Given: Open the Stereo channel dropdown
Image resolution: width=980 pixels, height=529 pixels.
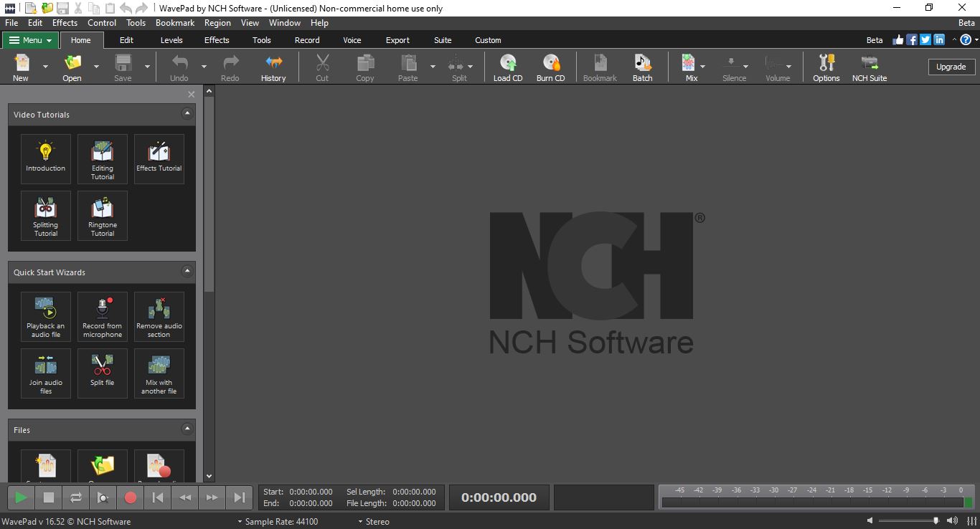Looking at the screenshot, I should point(374,521).
